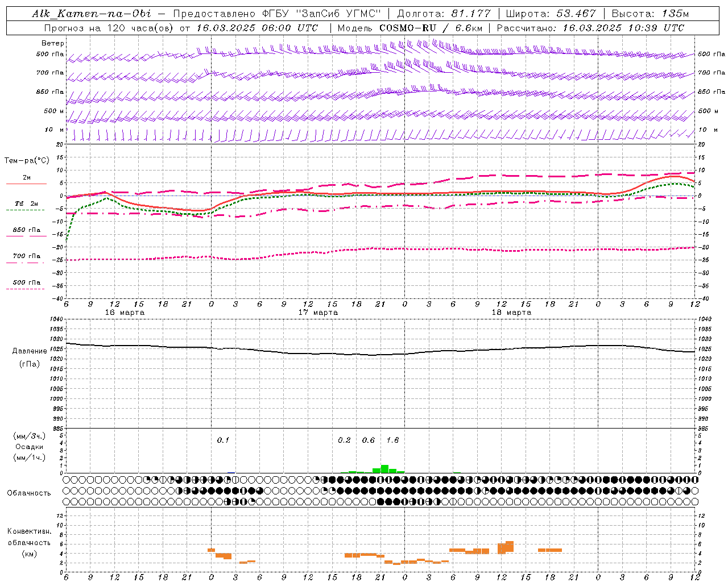The image size is (728, 582).
Task: Click the (мм/1ч.) precipitation unit label
Action: click(30, 458)
